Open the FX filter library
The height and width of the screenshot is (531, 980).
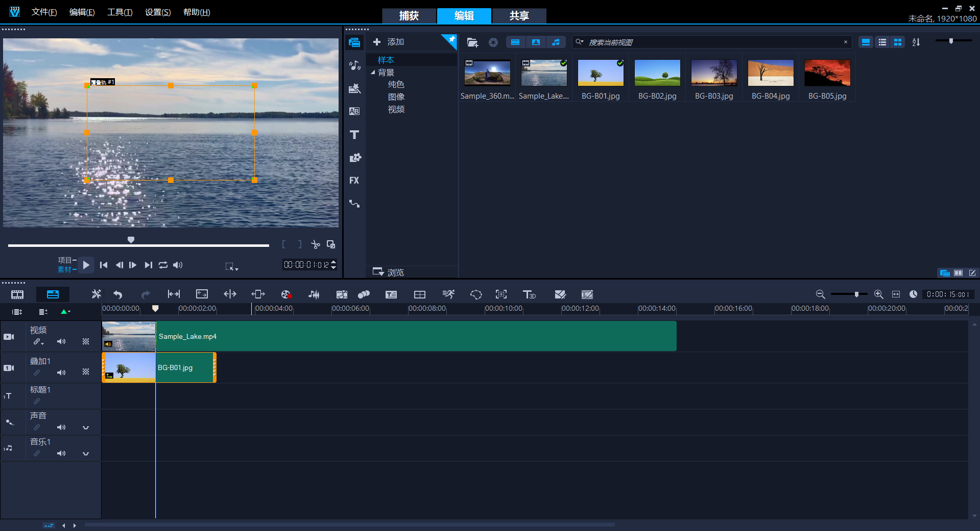pos(354,180)
